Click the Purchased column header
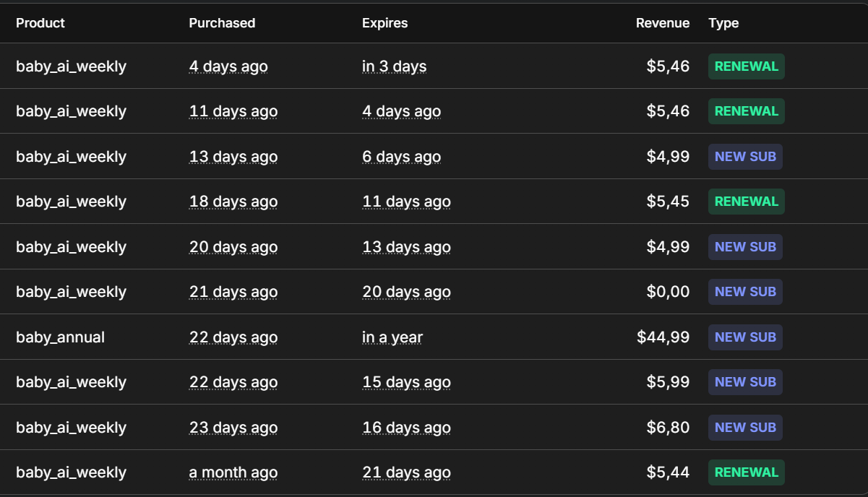 222,23
